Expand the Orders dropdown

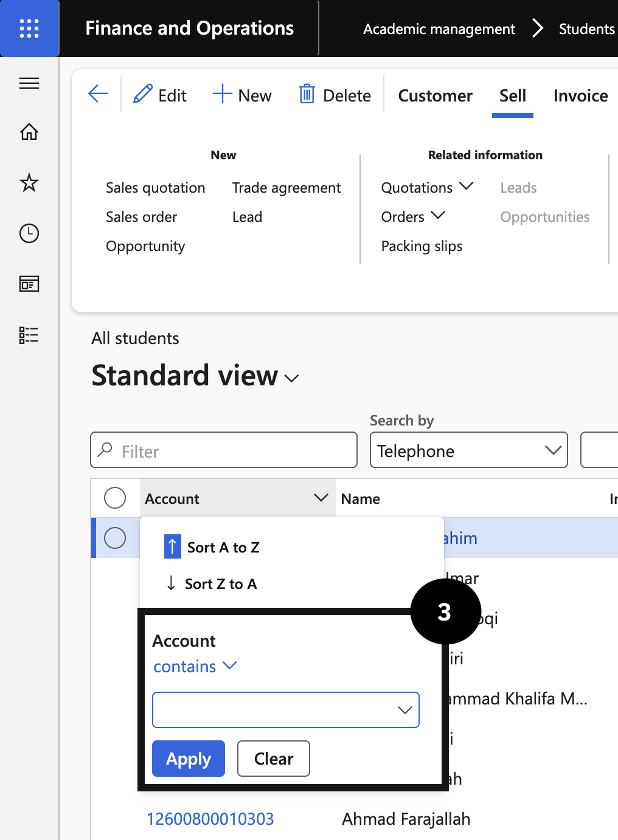(413, 216)
